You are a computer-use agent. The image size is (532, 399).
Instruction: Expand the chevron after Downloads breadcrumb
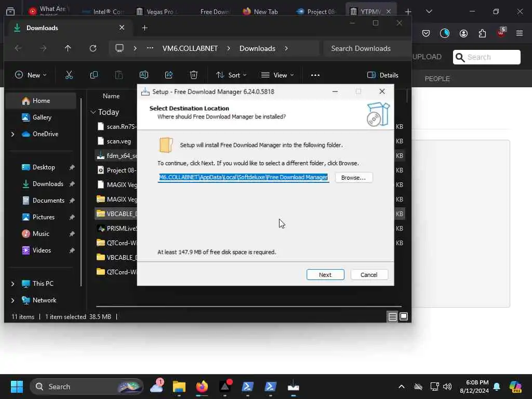pyautogui.click(x=286, y=48)
